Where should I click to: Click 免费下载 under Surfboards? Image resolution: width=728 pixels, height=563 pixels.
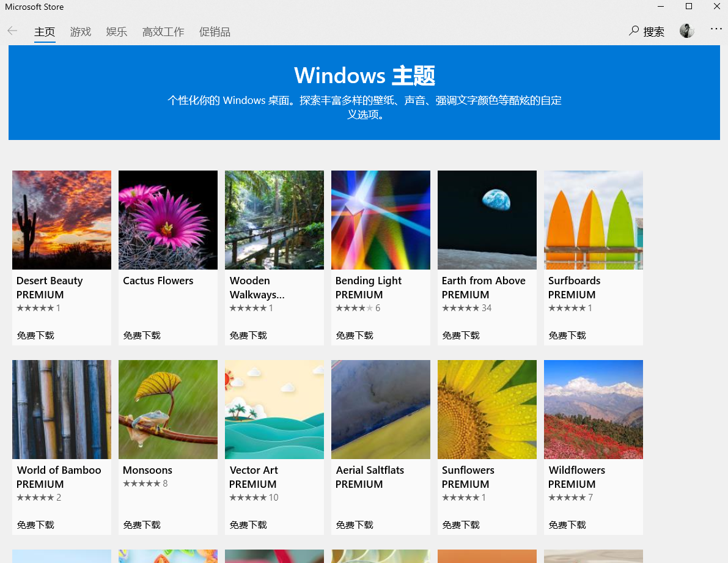[x=567, y=335]
